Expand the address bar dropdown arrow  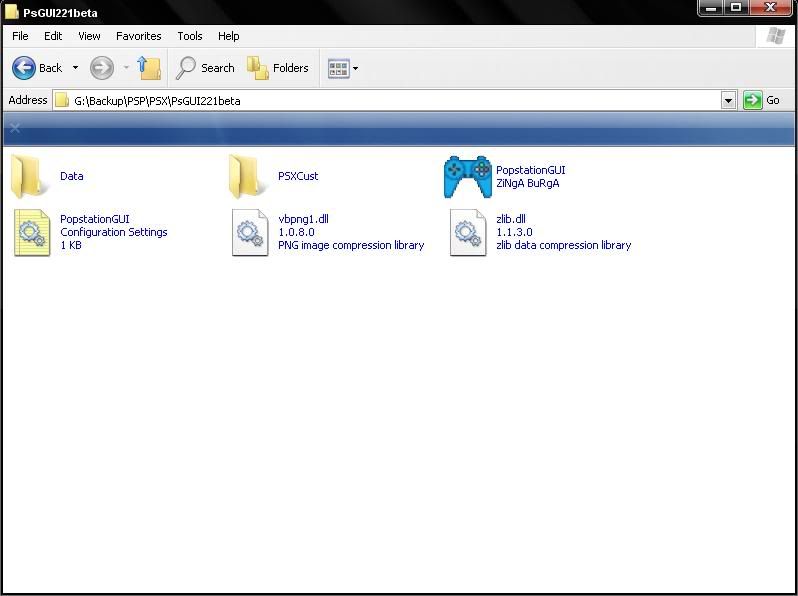click(728, 100)
